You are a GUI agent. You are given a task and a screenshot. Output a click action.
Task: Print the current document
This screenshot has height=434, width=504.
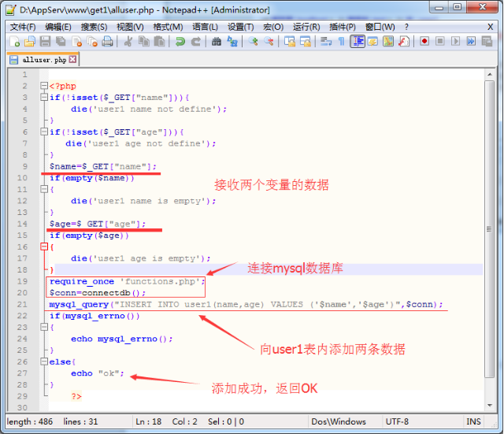(x=107, y=42)
